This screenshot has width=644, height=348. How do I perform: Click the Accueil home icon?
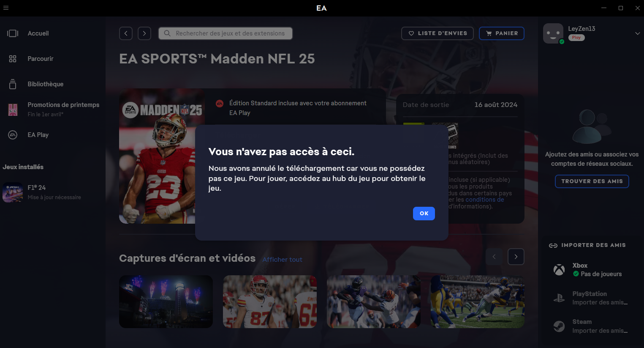[x=13, y=33]
